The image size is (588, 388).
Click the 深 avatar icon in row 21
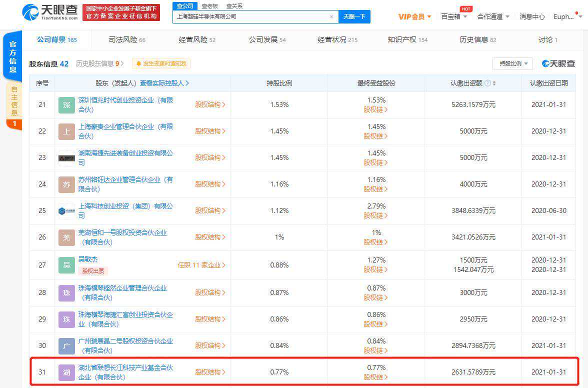pyautogui.click(x=66, y=105)
